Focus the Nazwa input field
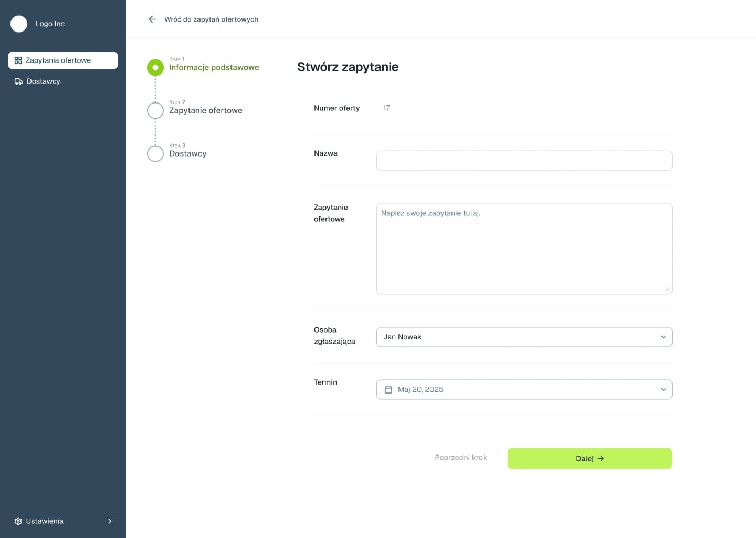This screenshot has height=538, width=756. pyautogui.click(x=524, y=161)
